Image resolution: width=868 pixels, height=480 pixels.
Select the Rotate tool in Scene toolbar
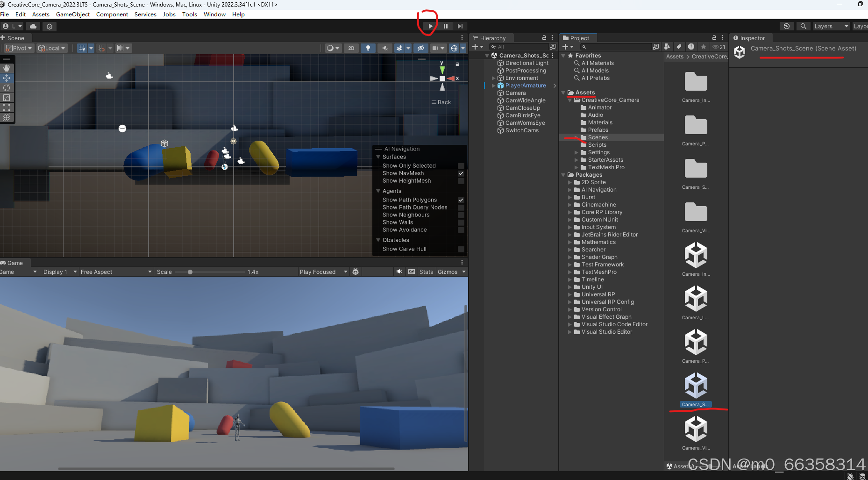tap(7, 88)
